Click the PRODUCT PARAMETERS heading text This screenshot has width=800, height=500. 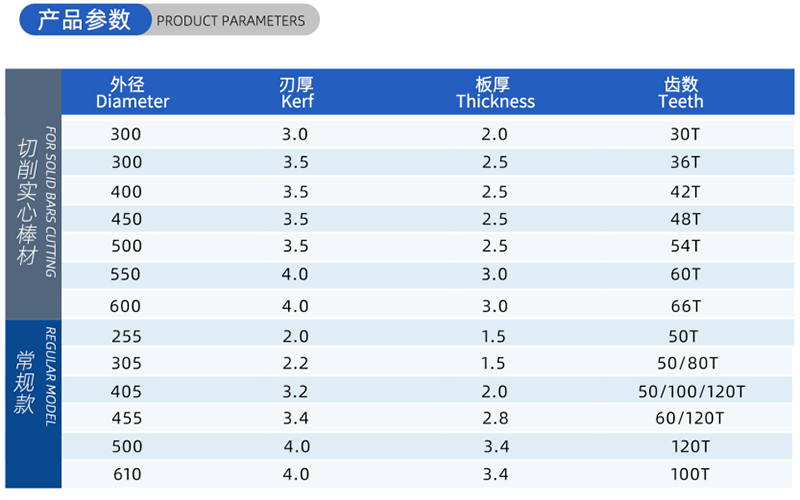(231, 21)
